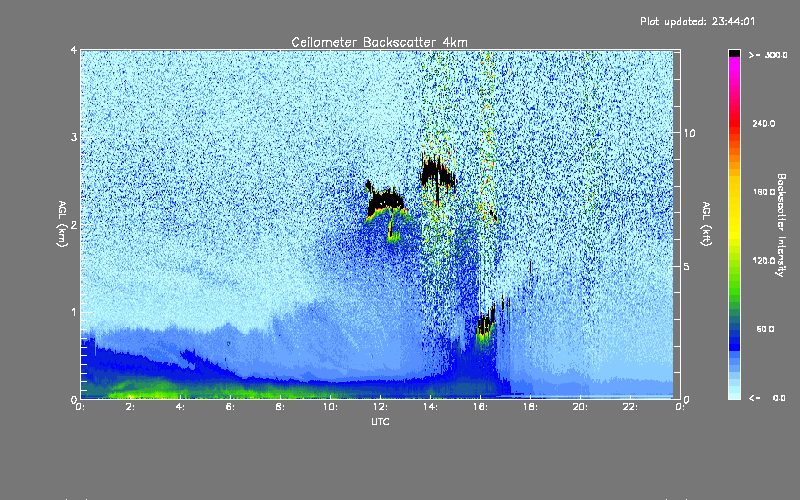This screenshot has width=800, height=500.
Task: Click the black cloud echo near 14 UTC
Action: (x=437, y=173)
